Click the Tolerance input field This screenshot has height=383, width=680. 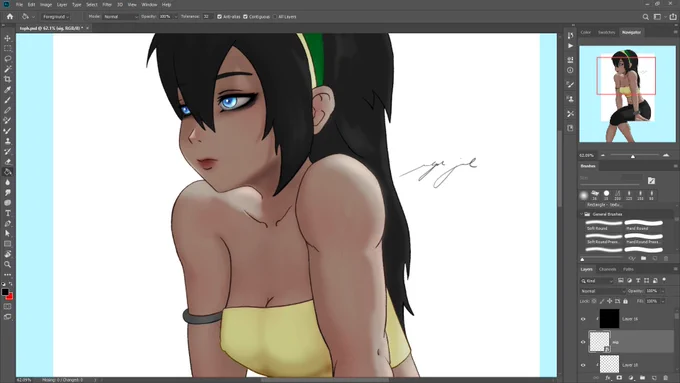click(x=207, y=16)
